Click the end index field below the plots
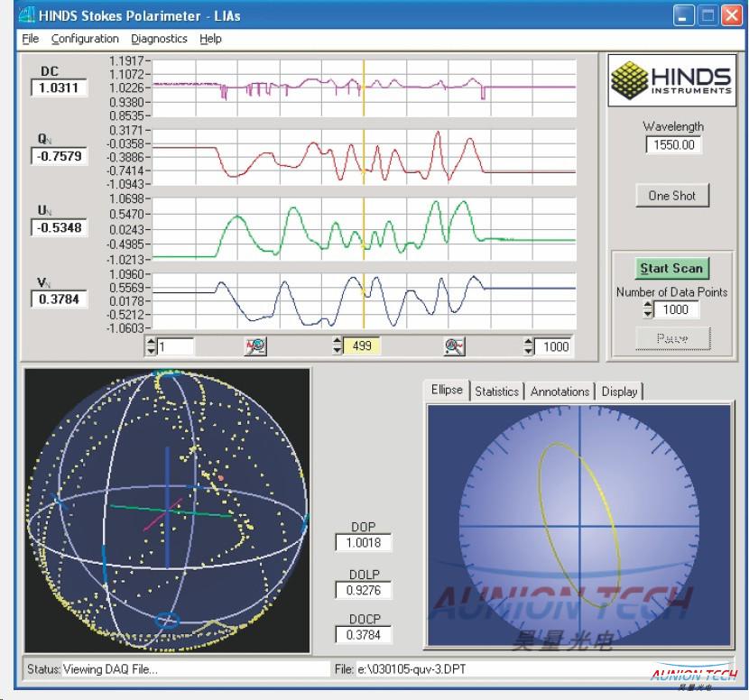This screenshot has height=700, width=749. 553,346
